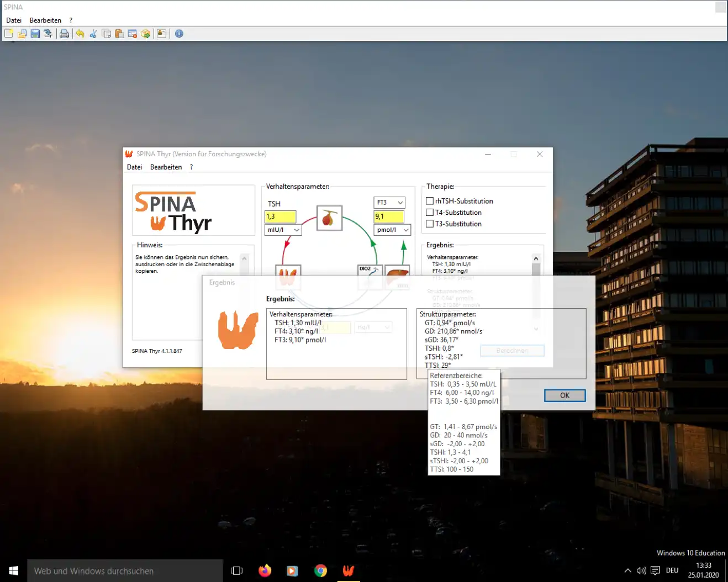Click 'TTSI: 100 - 150' reference range
This screenshot has width=728, height=582.
[452, 469]
